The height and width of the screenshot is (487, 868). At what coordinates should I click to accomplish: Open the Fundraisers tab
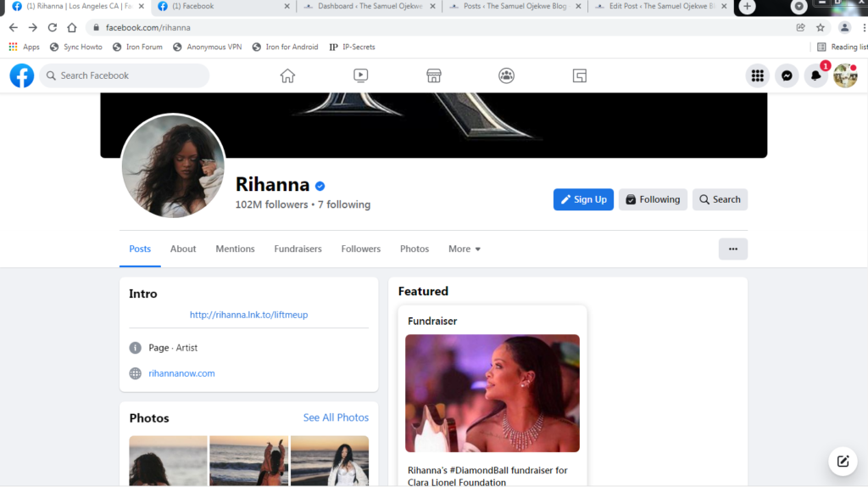pos(298,249)
